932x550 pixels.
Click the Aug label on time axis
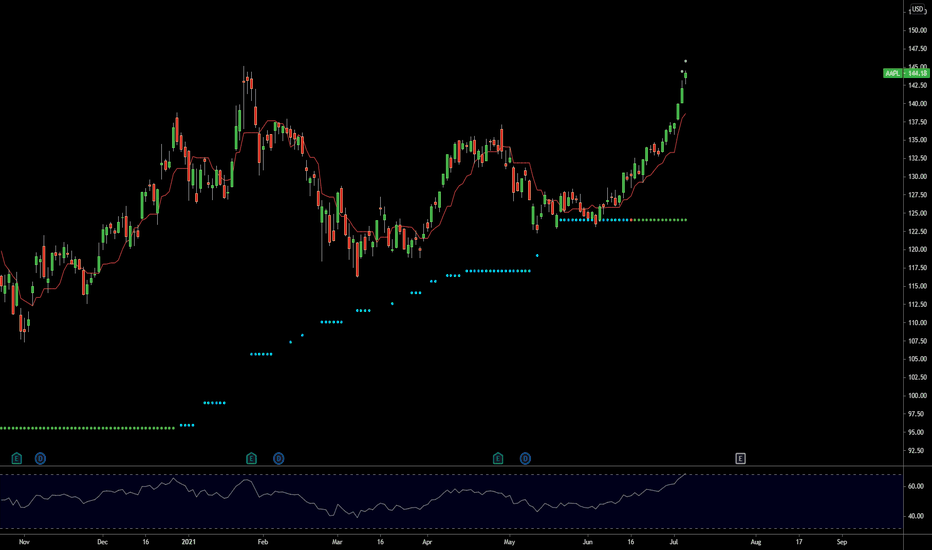(x=755, y=542)
